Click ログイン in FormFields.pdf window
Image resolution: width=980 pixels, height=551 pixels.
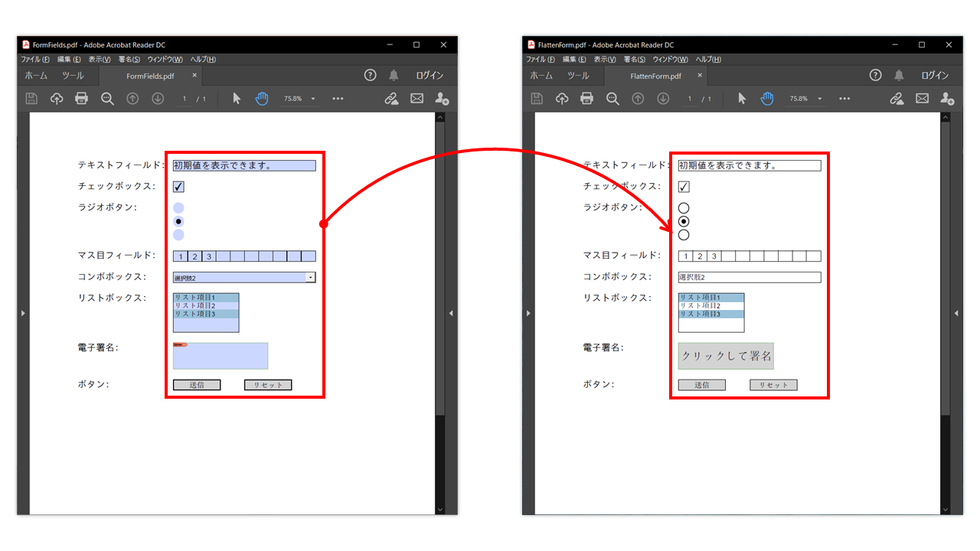(430, 75)
